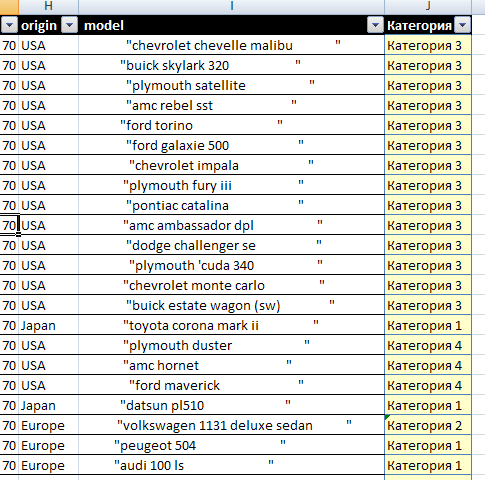This screenshot has height=480, width=485.
Task: Click Europe origin cell for peugeot 504
Action: pyautogui.click(x=49, y=445)
